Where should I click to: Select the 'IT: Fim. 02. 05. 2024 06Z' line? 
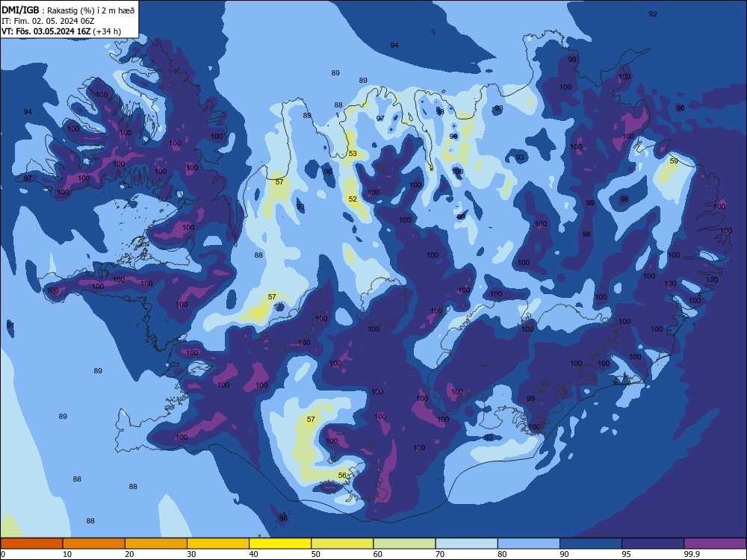(x=48, y=21)
